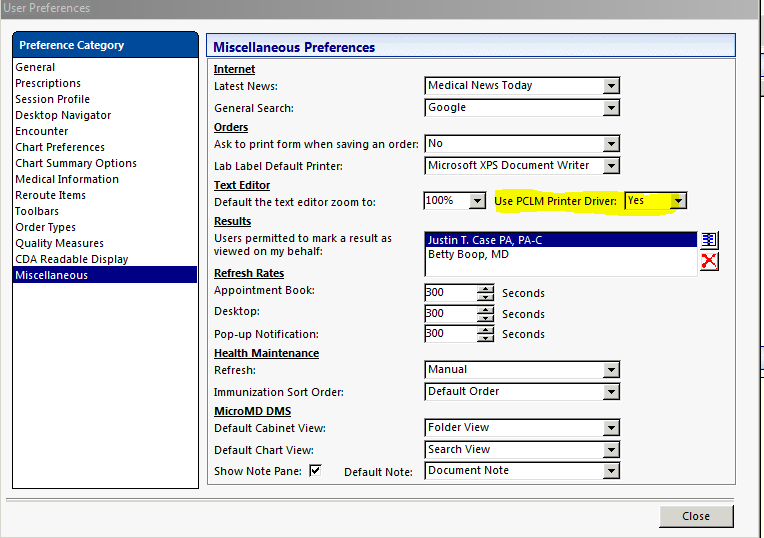This screenshot has width=764, height=538.
Task: Open the Session Profile category
Action: 52,99
